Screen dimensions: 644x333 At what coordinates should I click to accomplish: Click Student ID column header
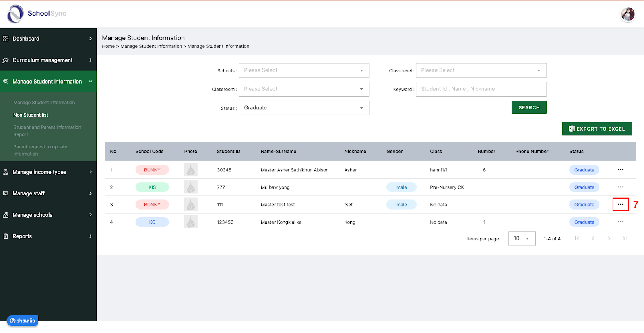(229, 152)
